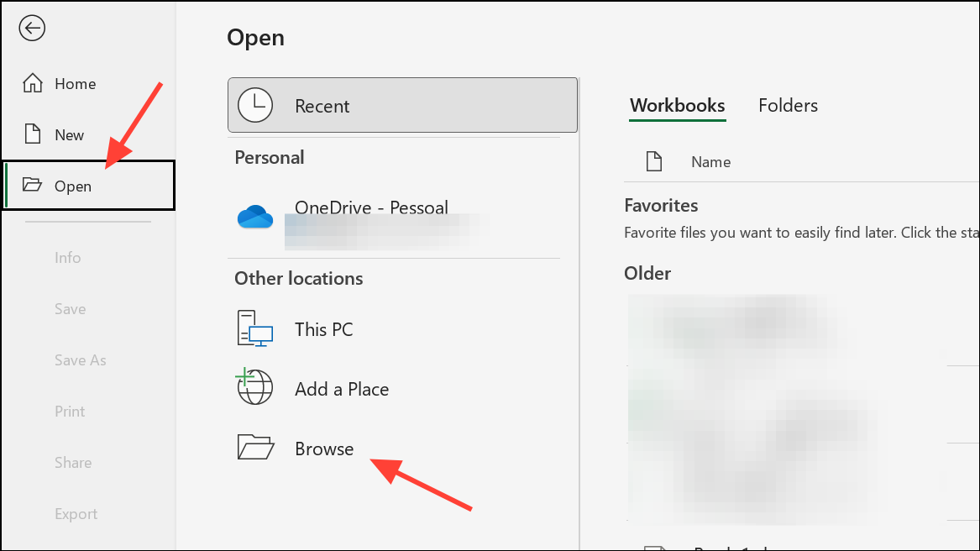Switch to the Folders tab
Image resolution: width=980 pixels, height=551 pixels.
click(x=787, y=105)
